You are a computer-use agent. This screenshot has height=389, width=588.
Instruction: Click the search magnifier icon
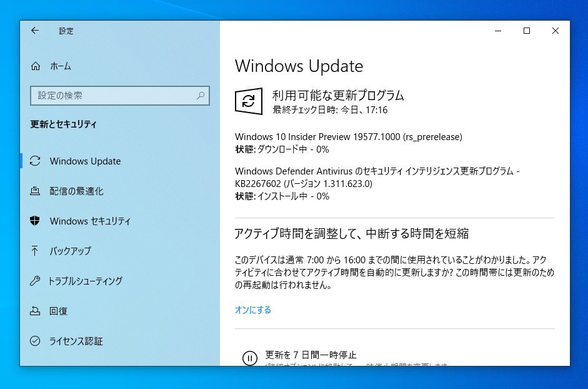coord(201,95)
